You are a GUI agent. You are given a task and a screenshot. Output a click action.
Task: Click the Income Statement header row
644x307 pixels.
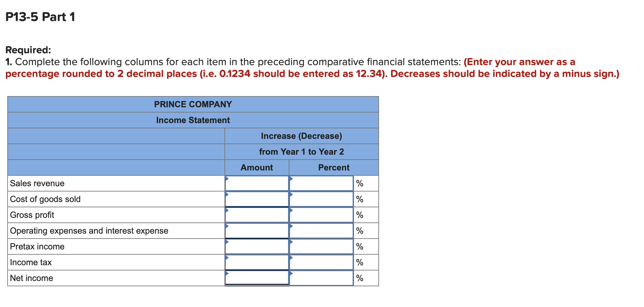click(x=193, y=120)
